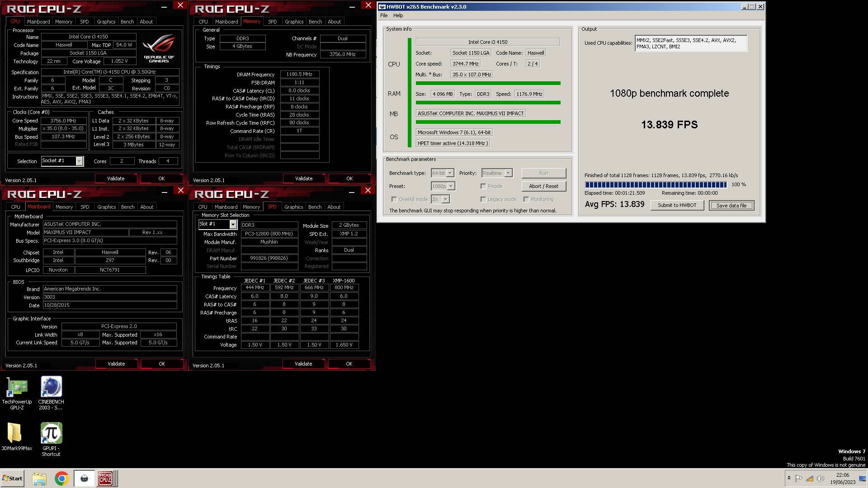This screenshot has height=488, width=868.
Task: Enable the Monitoring checkbox
Action: coord(526,199)
